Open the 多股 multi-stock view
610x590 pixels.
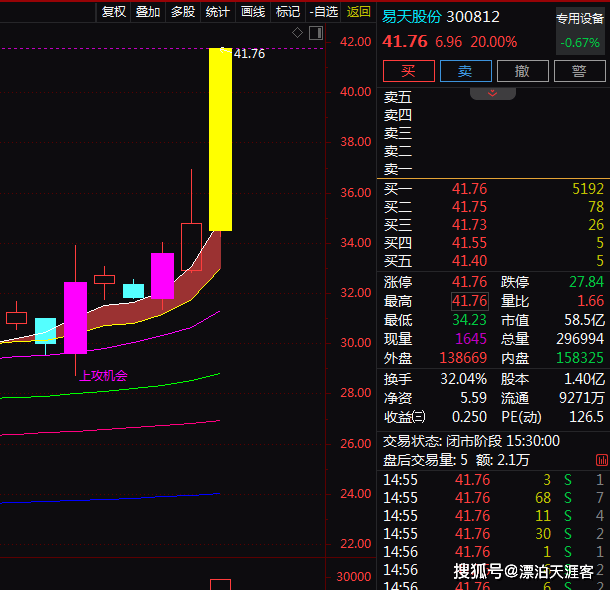coord(182,11)
